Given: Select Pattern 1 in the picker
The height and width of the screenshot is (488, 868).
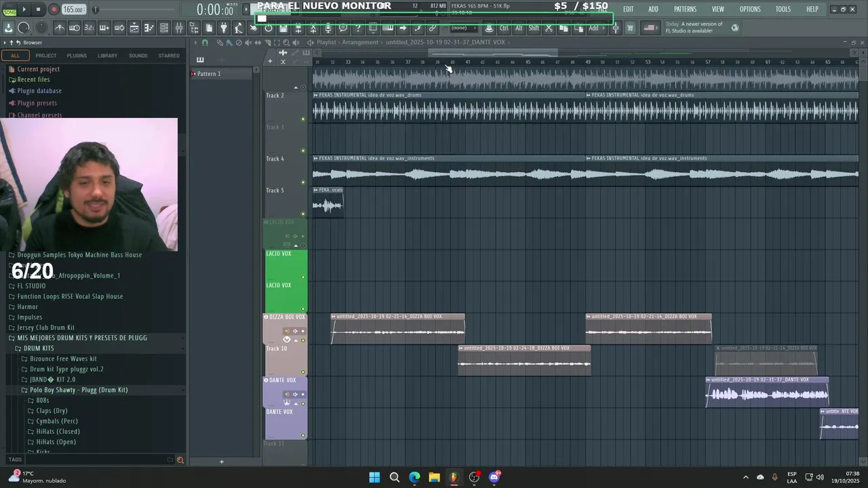Looking at the screenshot, I should coord(222,73).
